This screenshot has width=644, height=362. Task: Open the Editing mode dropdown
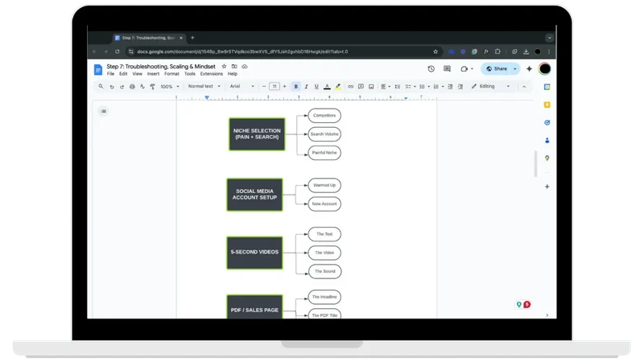[x=491, y=87]
